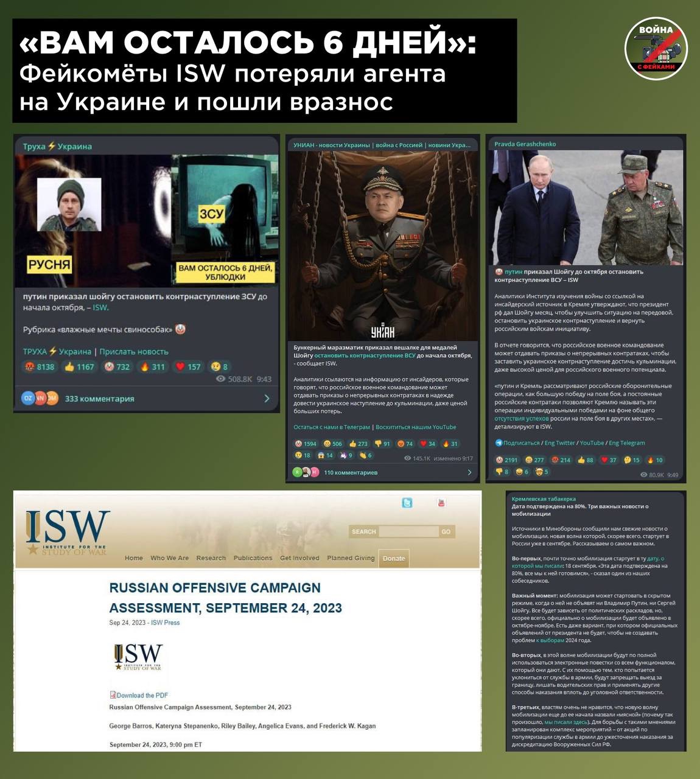Click the отсутствия успехов link
The image size is (700, 779).
click(522, 419)
